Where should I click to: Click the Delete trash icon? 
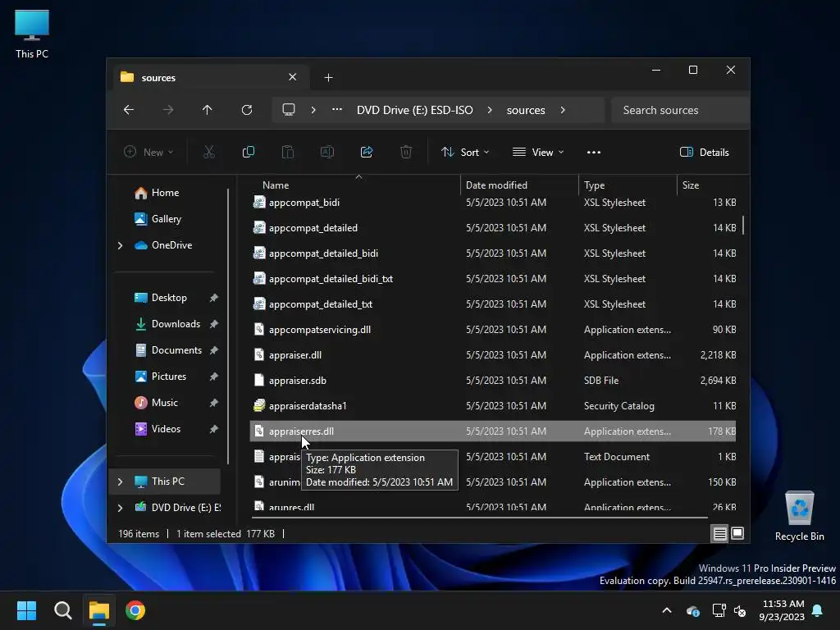click(406, 152)
